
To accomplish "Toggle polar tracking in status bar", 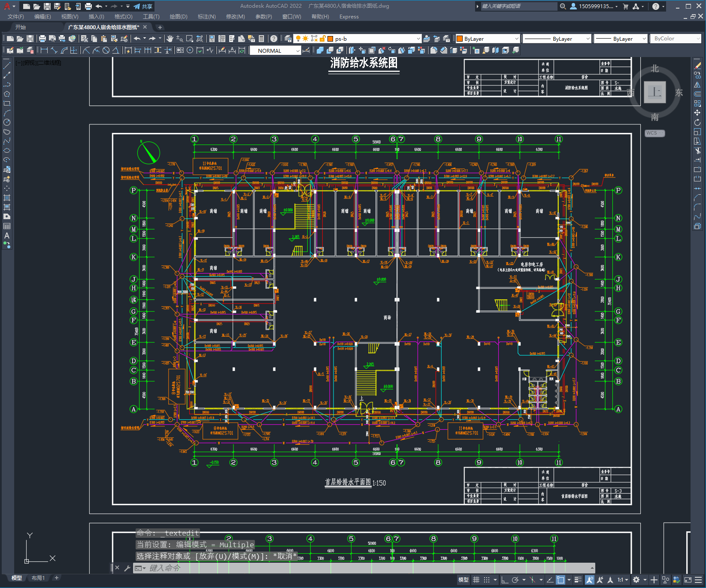I will (x=515, y=580).
